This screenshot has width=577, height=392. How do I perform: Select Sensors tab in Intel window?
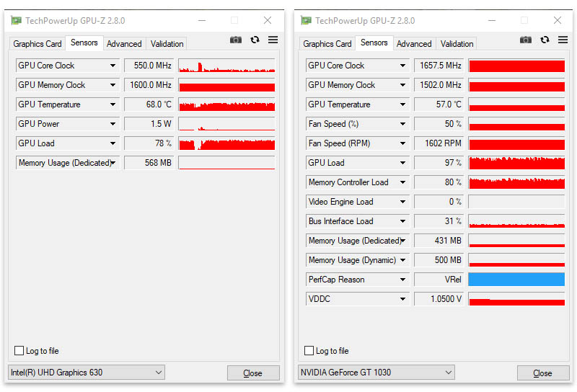pyautogui.click(x=84, y=43)
